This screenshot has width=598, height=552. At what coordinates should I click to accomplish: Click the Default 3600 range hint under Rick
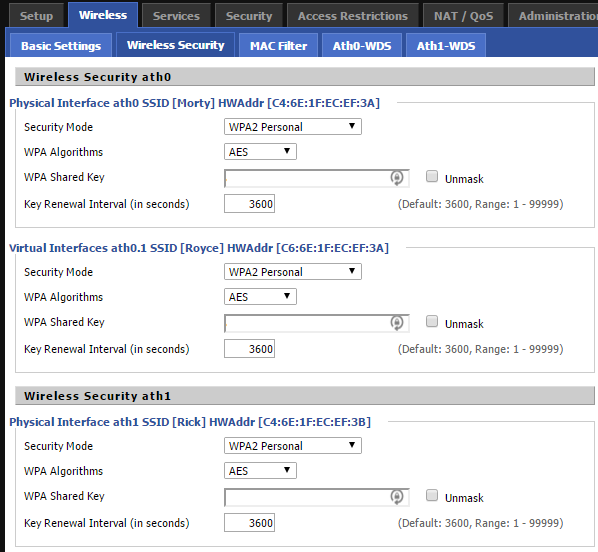point(481,523)
